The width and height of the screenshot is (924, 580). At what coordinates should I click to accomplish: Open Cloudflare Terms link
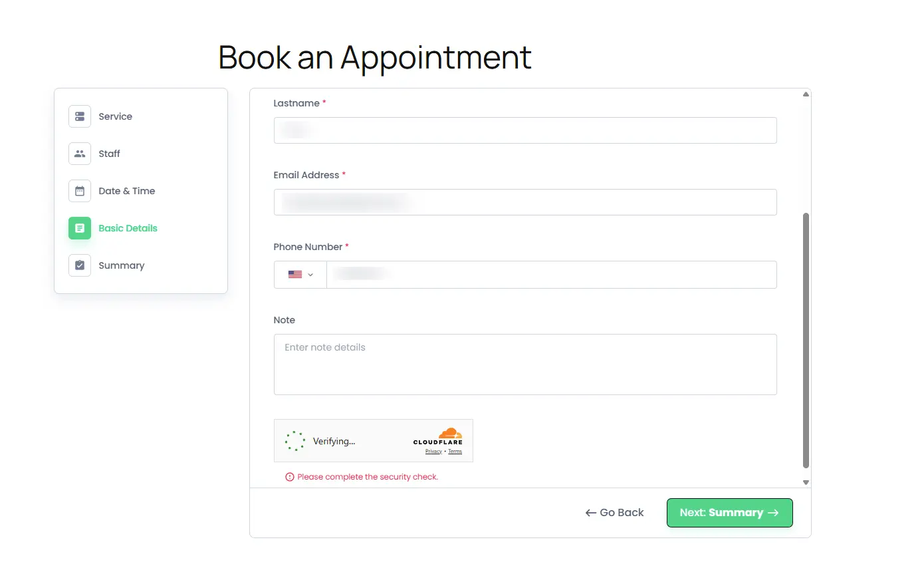pyautogui.click(x=455, y=452)
